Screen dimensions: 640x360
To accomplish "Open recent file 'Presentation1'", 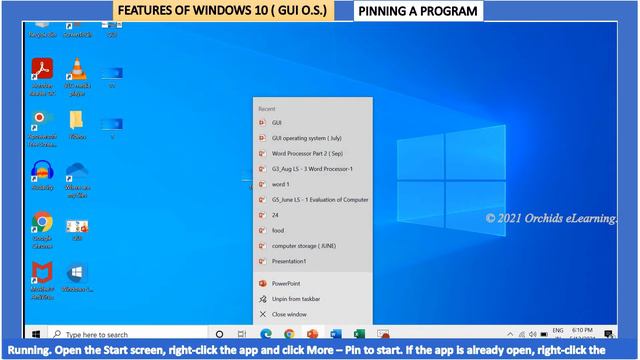I will click(313, 261).
